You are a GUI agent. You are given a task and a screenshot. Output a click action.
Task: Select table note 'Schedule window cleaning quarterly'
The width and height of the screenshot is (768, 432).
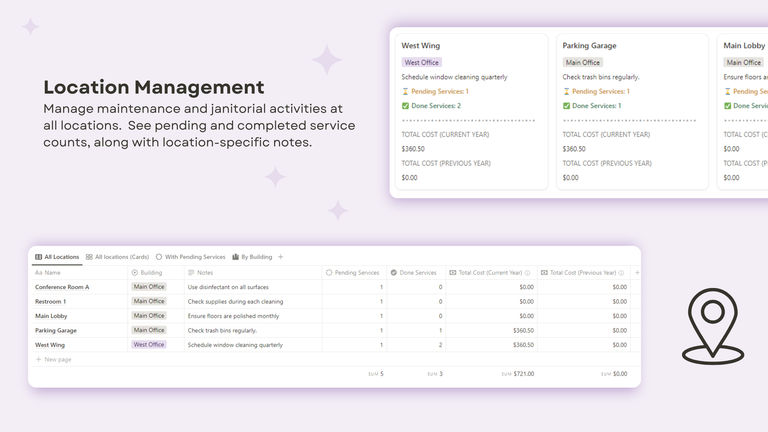(x=236, y=345)
